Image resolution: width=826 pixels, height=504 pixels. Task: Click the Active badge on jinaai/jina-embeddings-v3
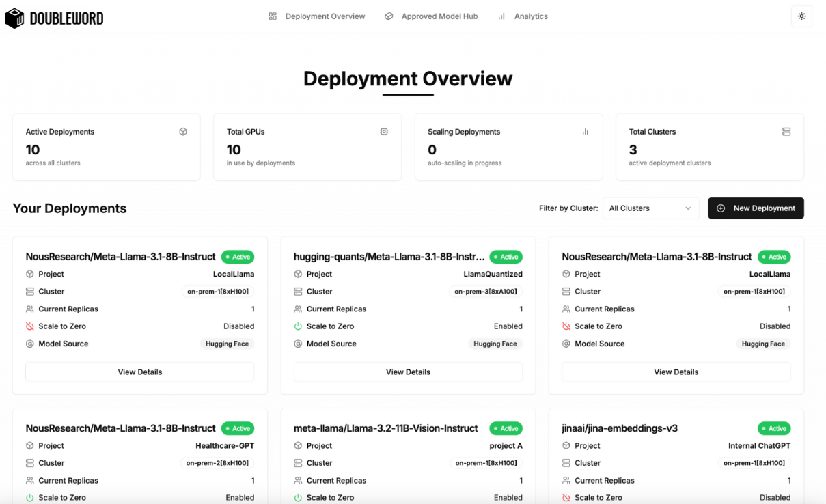coord(774,428)
